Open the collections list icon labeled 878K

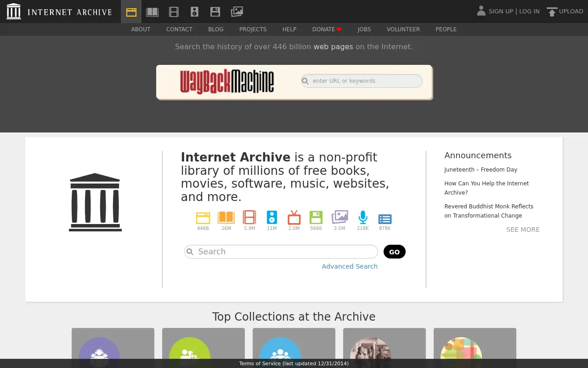pyautogui.click(x=385, y=219)
